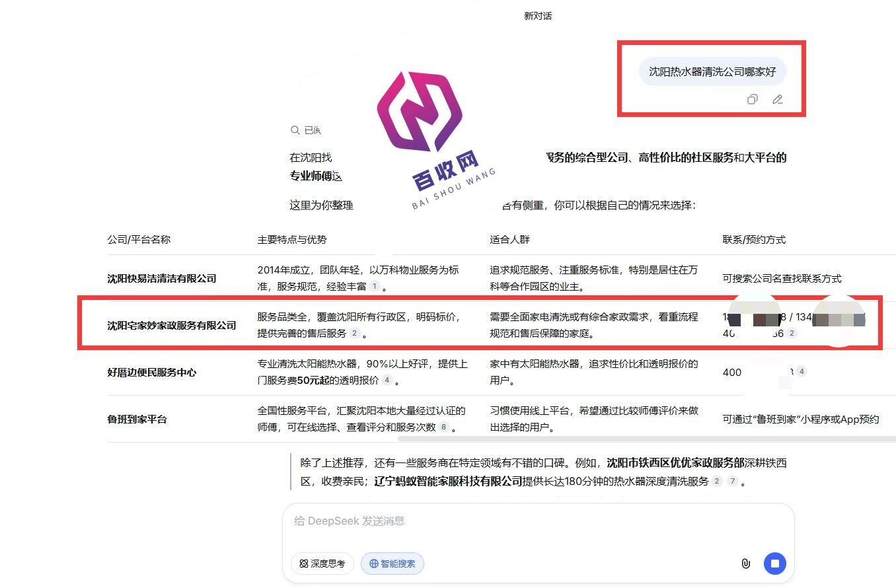Toggle 深度思考 mode
Screen dimensions: 896x588
[322, 564]
